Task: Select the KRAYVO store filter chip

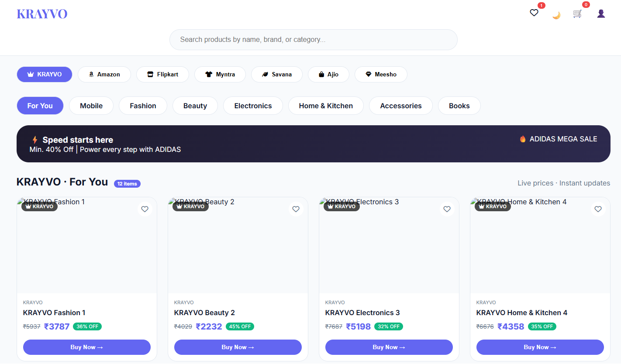Action: pyautogui.click(x=45, y=74)
